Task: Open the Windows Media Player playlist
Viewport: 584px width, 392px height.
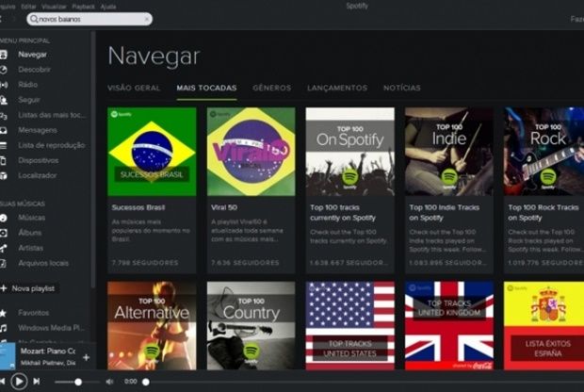Action: [x=52, y=328]
